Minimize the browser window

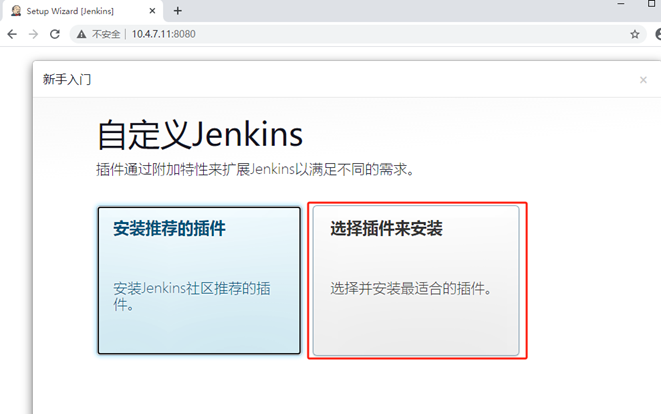tap(621, 4)
